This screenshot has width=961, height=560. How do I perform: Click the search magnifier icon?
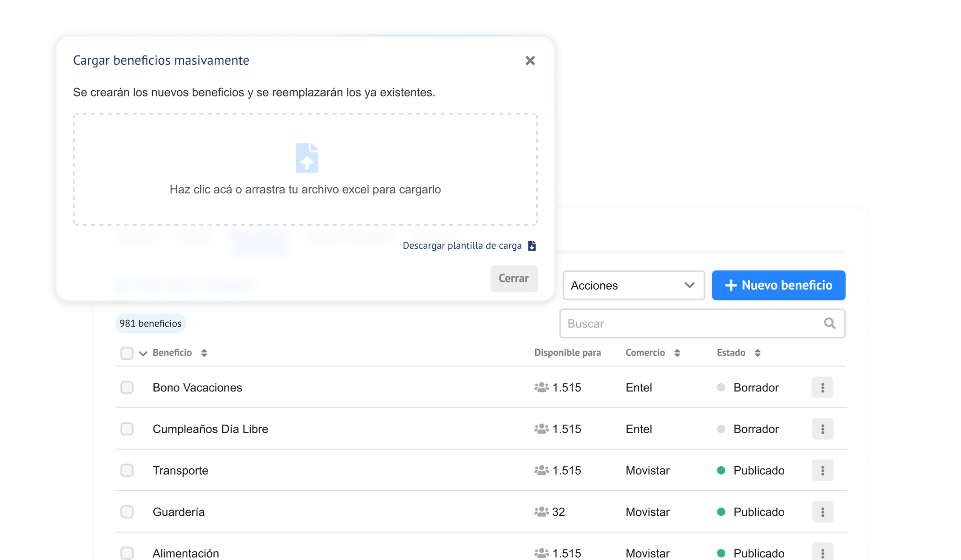(x=829, y=324)
